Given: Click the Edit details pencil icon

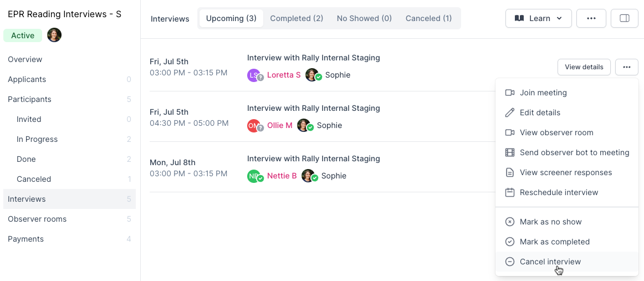Looking at the screenshot, I should pos(510,113).
